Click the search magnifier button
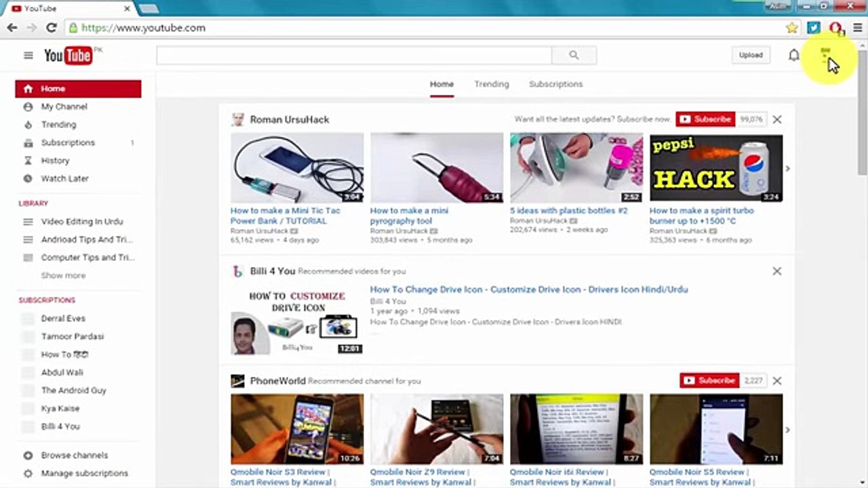Screen dimensions: 868x488 pos(574,56)
